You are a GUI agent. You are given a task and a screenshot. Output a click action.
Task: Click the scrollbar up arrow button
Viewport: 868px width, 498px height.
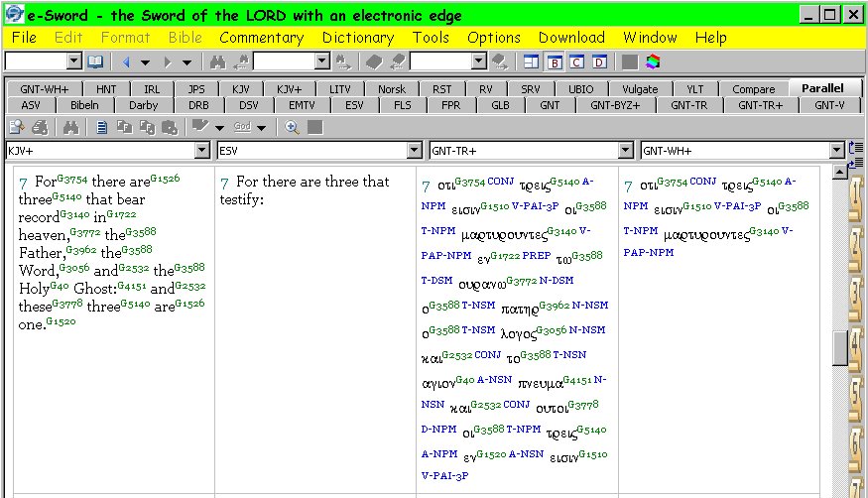point(840,172)
